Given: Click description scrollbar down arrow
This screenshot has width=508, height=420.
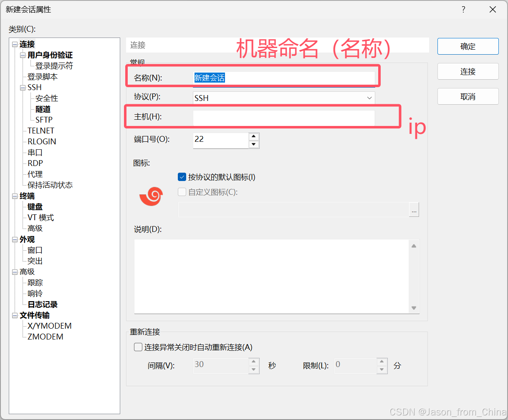Looking at the screenshot, I should (414, 308).
